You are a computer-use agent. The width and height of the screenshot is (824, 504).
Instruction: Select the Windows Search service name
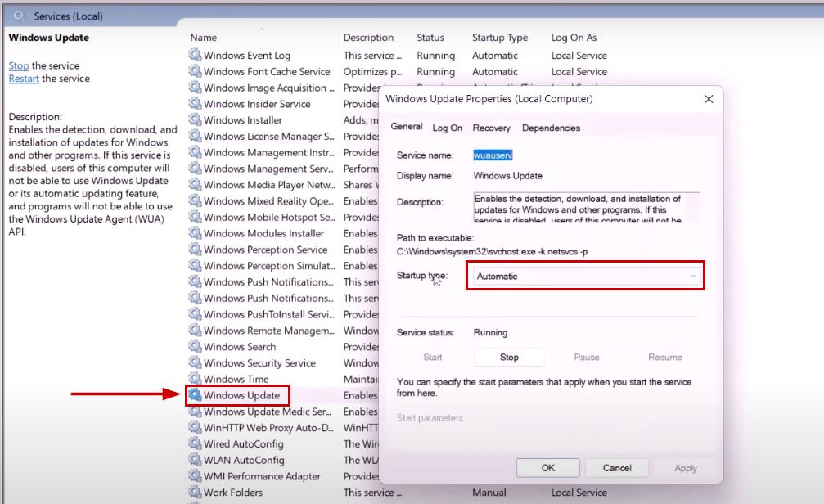click(x=240, y=347)
